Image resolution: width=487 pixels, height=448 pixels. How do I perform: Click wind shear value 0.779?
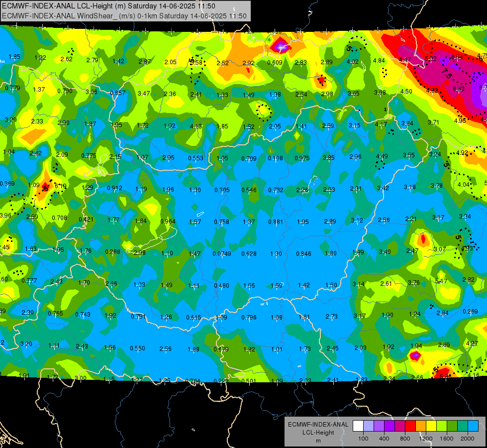click(x=13, y=88)
